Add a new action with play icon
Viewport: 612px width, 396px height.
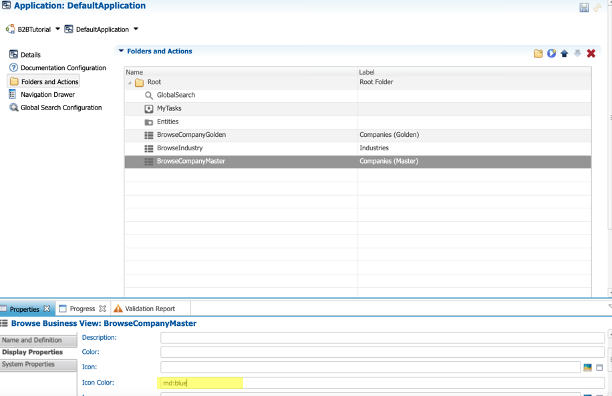tap(552, 53)
